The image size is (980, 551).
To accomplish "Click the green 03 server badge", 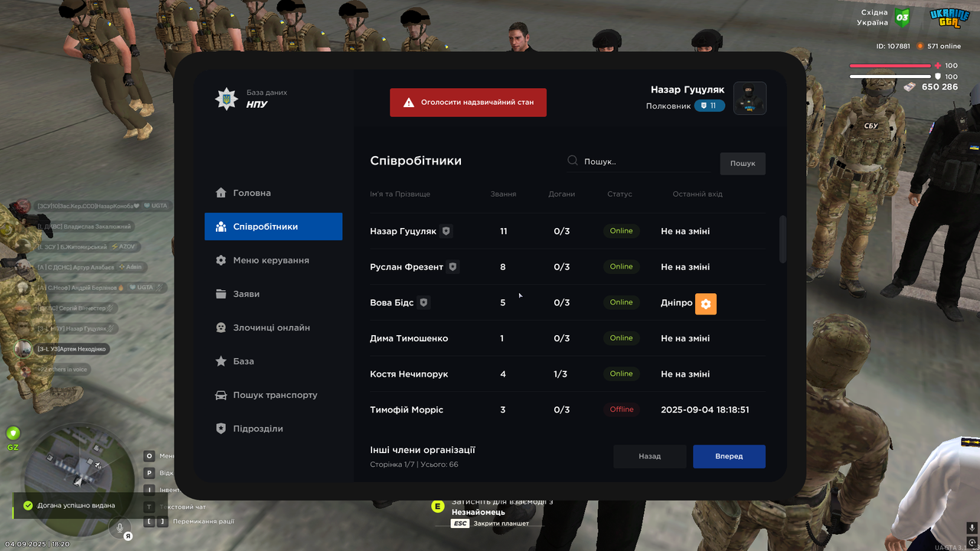I will (x=902, y=17).
